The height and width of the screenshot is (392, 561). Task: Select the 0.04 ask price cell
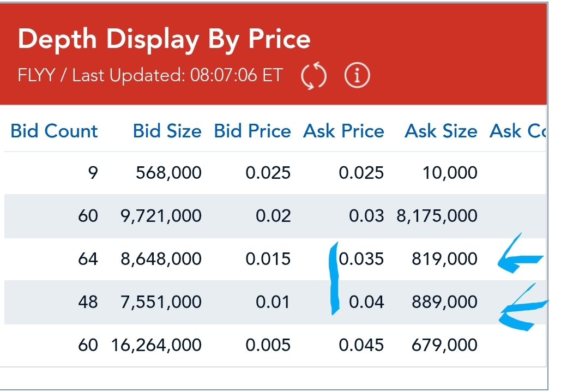tap(366, 301)
